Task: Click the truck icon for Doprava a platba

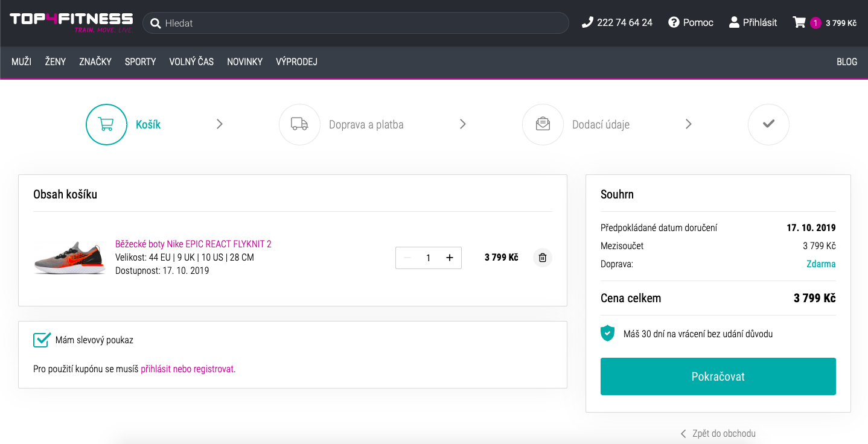Action: point(299,124)
